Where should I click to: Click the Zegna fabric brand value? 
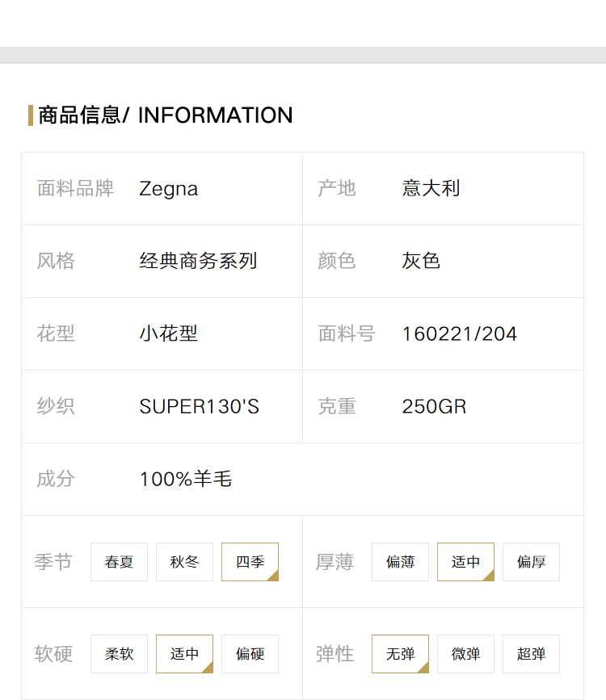pyautogui.click(x=169, y=189)
